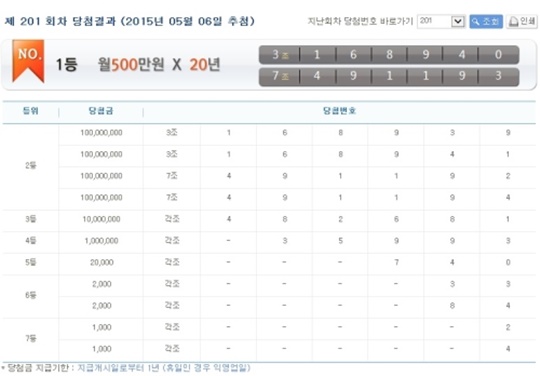Image resolution: width=540 pixels, height=376 pixels.
Task: Click the 제 201 회차 당첨결과 title
Action: pyautogui.click(x=60, y=22)
